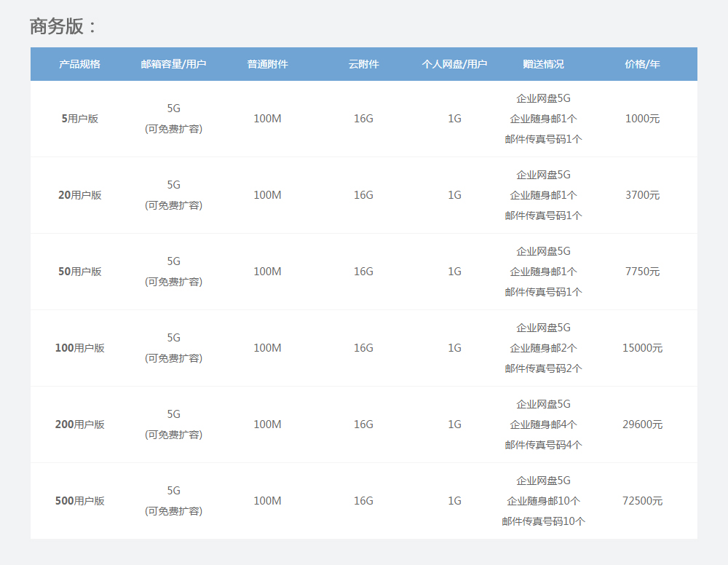Select the 5用户版 row label
Viewport: 728px width, 565px height.
pyautogui.click(x=80, y=119)
